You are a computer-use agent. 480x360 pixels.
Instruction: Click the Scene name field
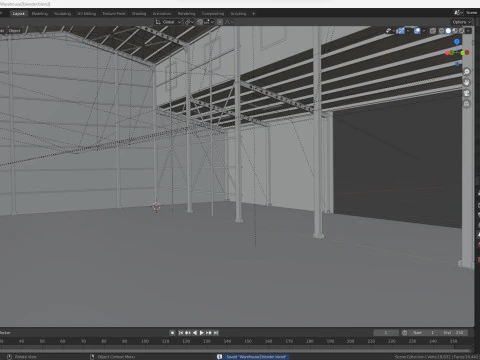pyautogui.click(x=472, y=12)
